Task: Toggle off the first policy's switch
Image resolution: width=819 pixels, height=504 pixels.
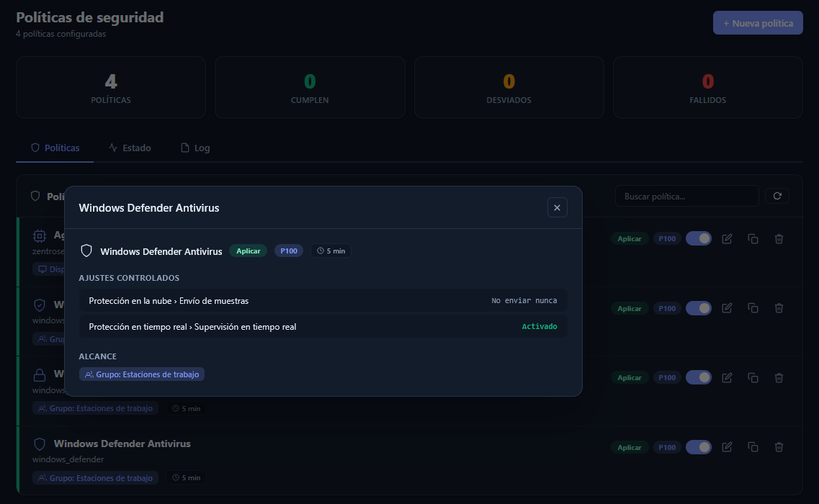Action: point(698,238)
